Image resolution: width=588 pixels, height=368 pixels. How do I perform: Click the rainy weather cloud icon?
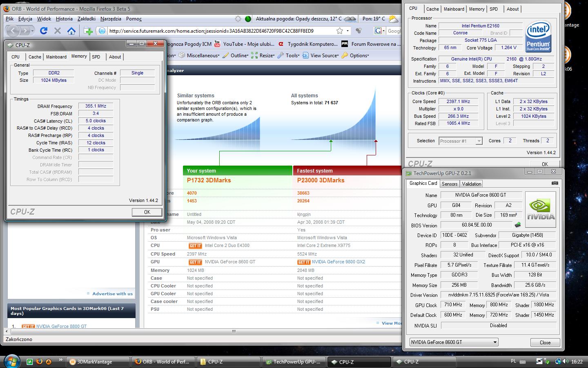tap(350, 19)
